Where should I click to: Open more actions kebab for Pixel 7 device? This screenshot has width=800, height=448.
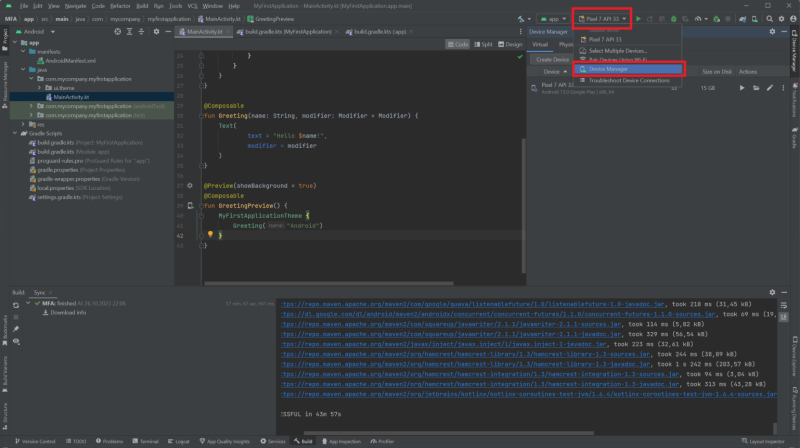coord(783,88)
